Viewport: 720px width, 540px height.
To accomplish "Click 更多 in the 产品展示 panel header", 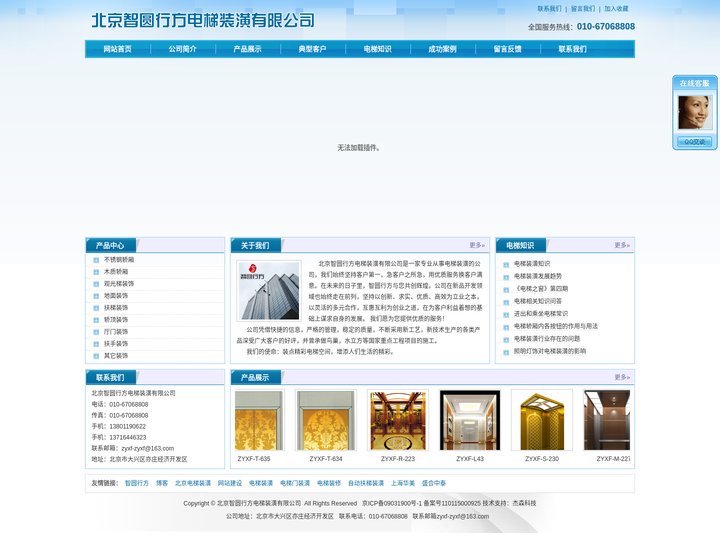I will 622,377.
